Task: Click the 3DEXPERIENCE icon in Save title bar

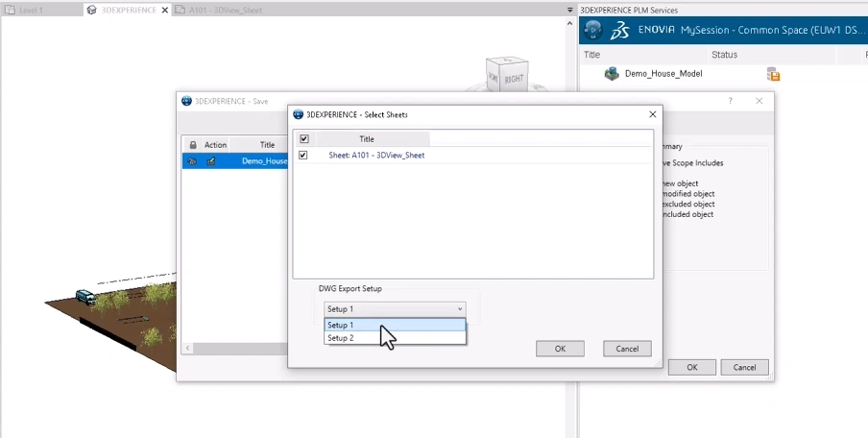Action: [186, 101]
